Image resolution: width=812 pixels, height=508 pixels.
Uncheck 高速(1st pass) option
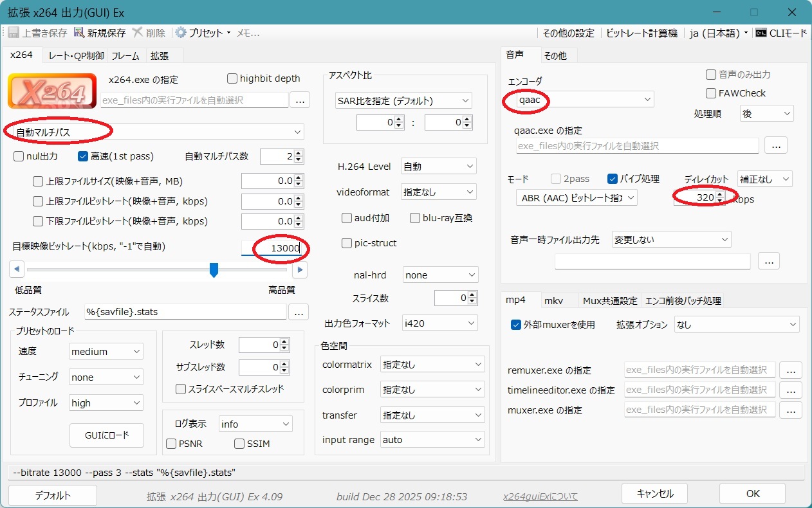83,156
